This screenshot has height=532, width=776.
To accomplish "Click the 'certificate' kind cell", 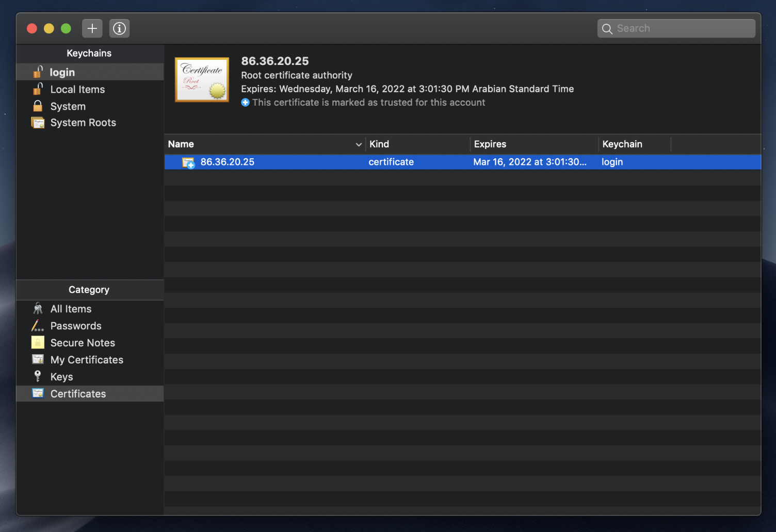I will tap(391, 162).
